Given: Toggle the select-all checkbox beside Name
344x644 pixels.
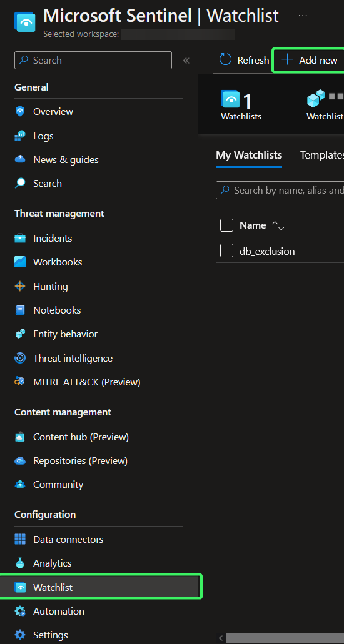Looking at the screenshot, I should [226, 225].
